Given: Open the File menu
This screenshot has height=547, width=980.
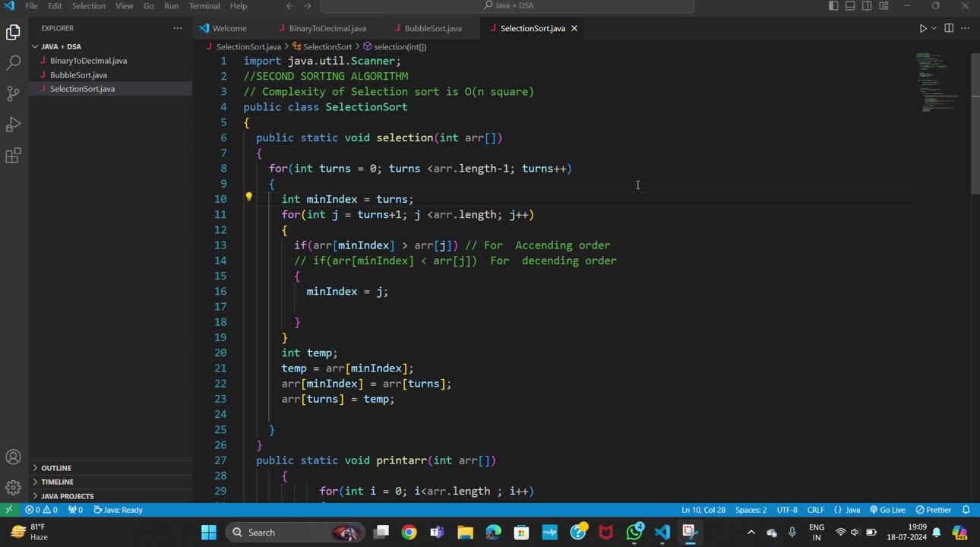Looking at the screenshot, I should tap(32, 6).
